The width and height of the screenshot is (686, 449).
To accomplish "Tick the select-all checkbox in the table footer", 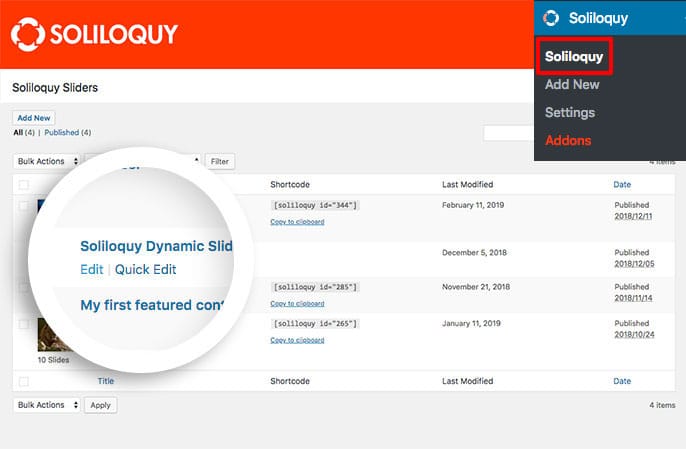I will (24, 381).
